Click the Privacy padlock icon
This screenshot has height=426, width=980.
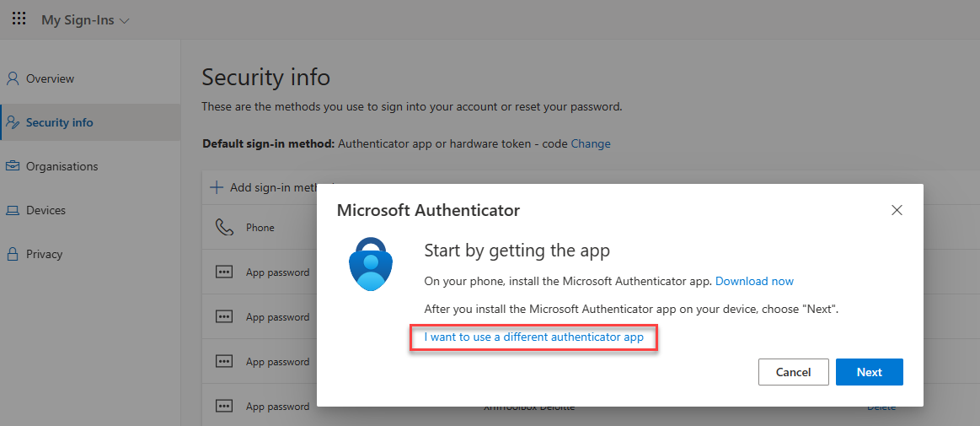click(13, 254)
